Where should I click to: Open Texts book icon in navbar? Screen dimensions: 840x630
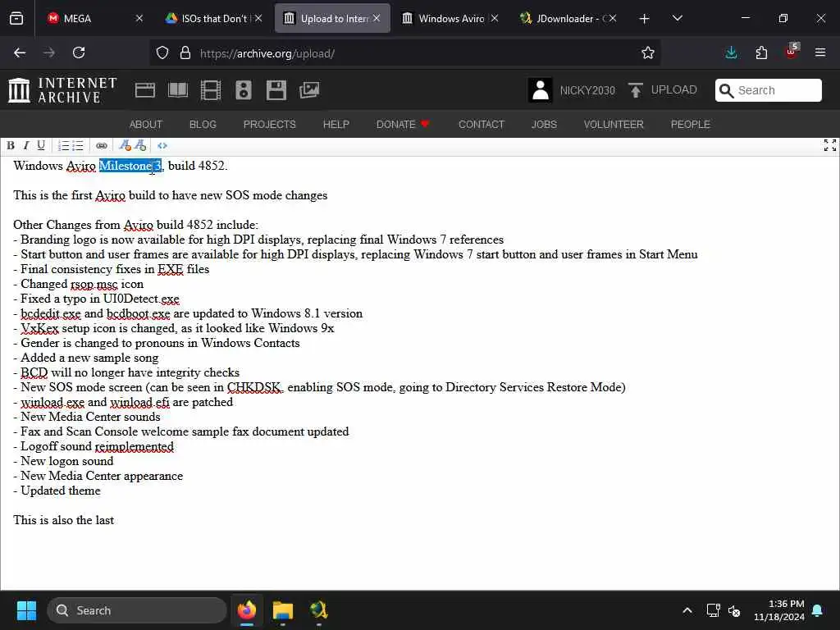tap(178, 90)
